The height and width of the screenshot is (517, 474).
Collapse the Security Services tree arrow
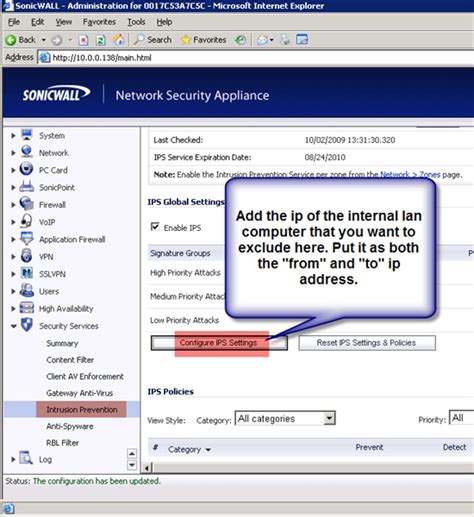[x=13, y=326]
